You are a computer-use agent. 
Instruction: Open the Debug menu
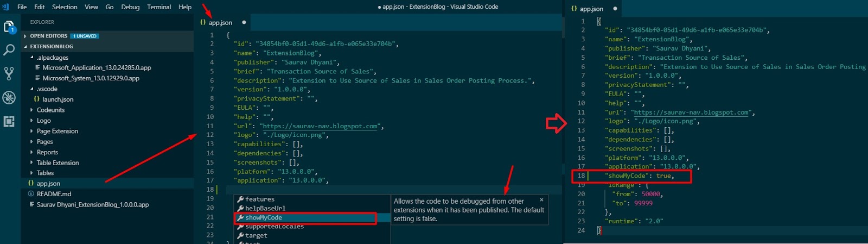130,7
